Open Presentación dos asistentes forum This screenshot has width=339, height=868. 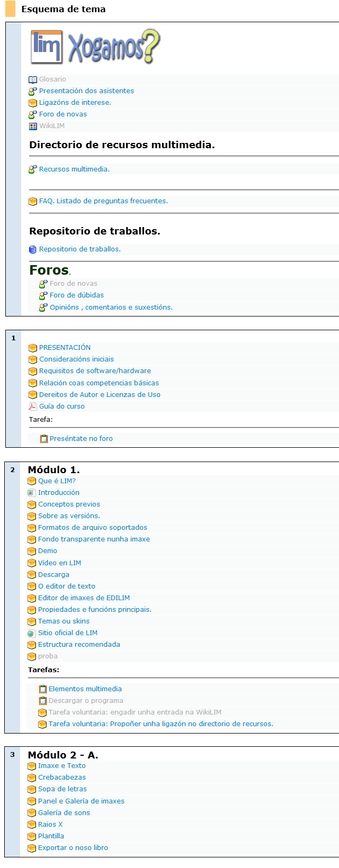click(86, 91)
